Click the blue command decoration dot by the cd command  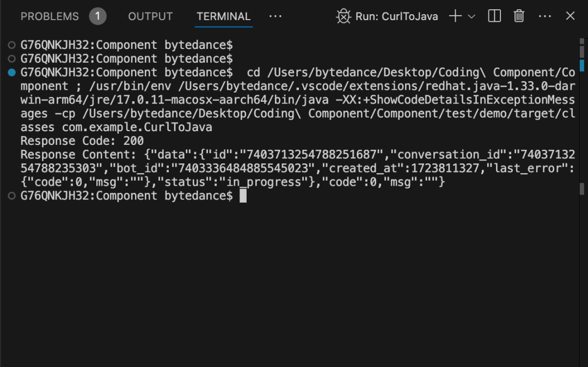pos(12,72)
